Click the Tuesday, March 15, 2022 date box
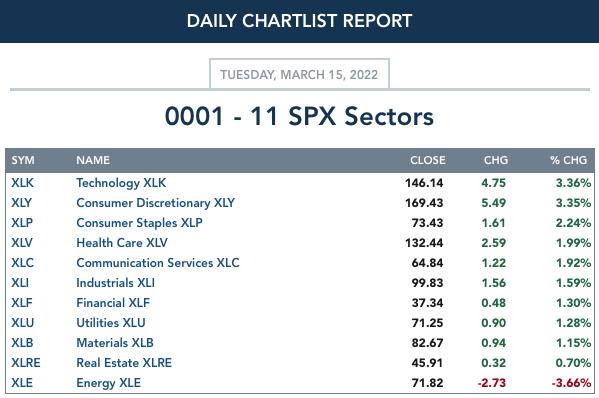 click(299, 74)
